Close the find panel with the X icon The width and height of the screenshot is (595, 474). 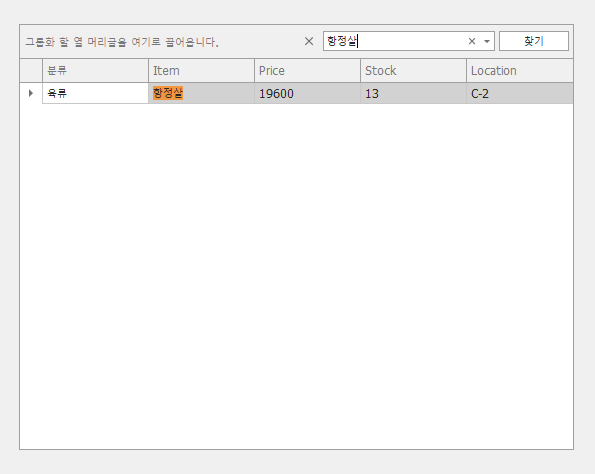[309, 41]
